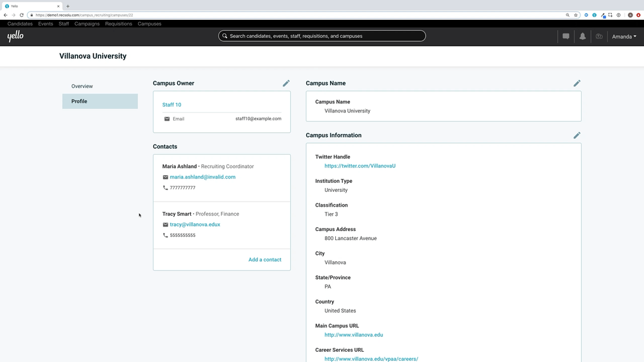Bookmark page with the star icon
This screenshot has height=362, width=644.
point(576,15)
